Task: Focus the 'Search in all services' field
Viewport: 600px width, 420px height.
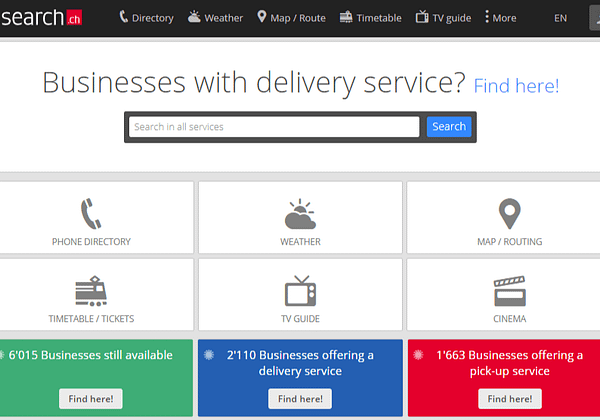Action: point(273,127)
